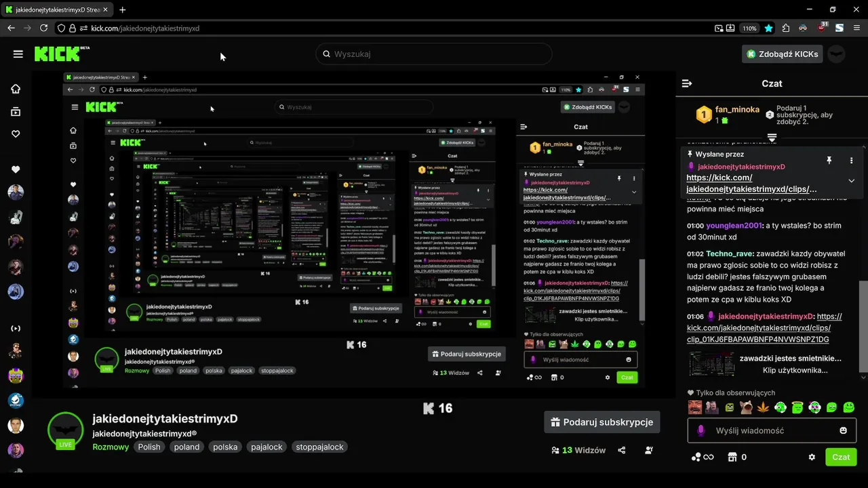Insert the leaf emote in chat
This screenshot has height=488, width=868.
(x=763, y=407)
